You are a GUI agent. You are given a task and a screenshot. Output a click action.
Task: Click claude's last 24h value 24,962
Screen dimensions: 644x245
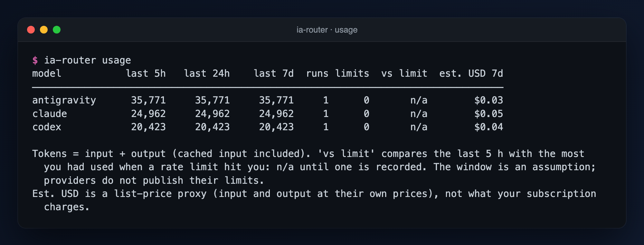click(213, 114)
